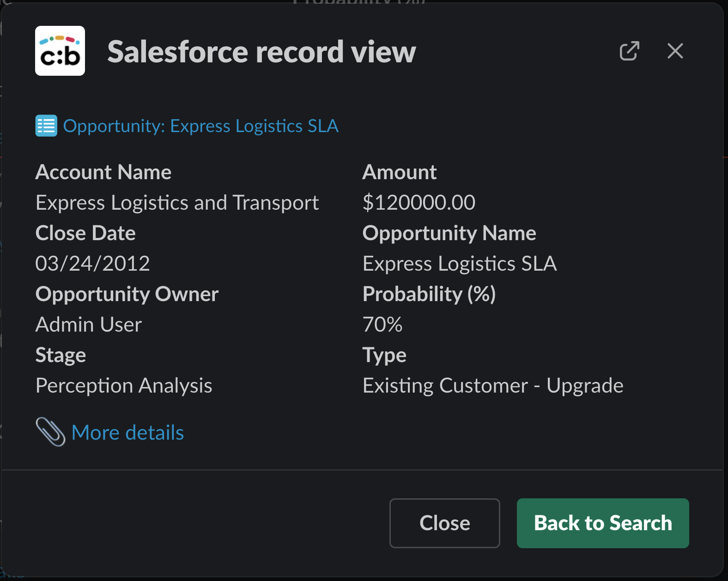Click the 70% probability value
Viewport: 728px width, 581px height.
click(x=382, y=324)
